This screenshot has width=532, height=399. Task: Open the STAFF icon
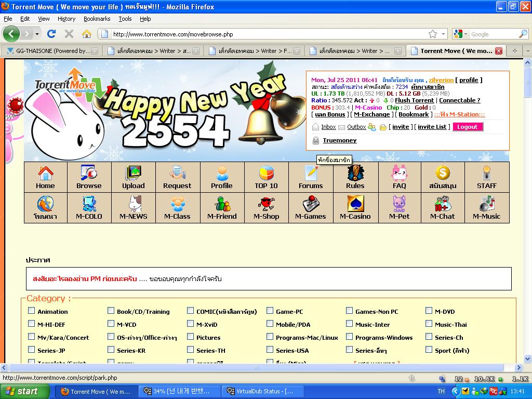(x=486, y=173)
